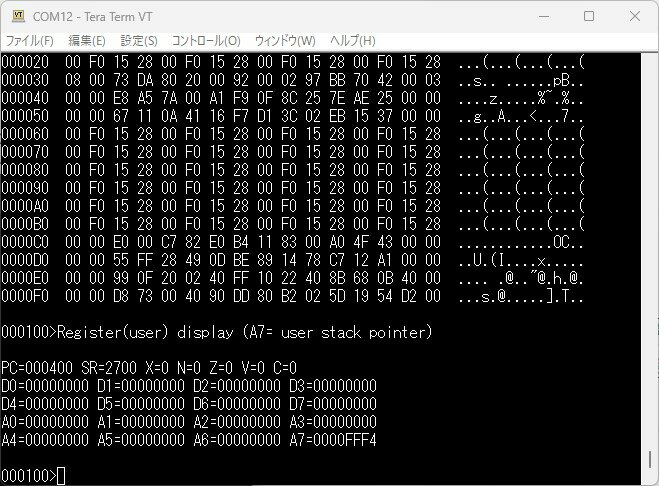Open the ウィンドウ(W) menu

coord(285,41)
